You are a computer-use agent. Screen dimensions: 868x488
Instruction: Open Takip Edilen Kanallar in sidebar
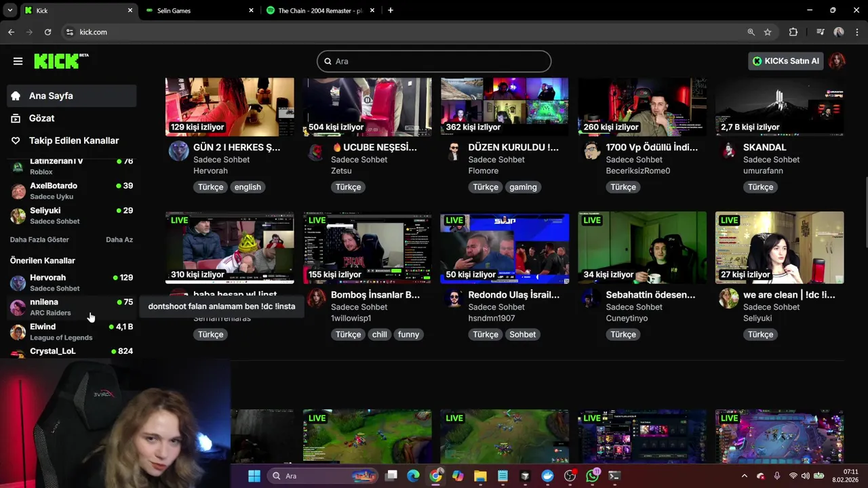72,140
